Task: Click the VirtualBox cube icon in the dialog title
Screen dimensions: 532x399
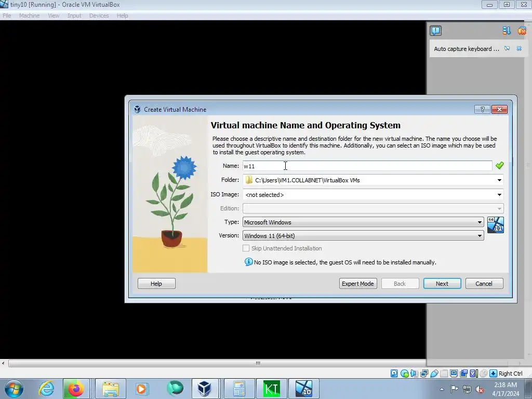Action: click(x=137, y=109)
